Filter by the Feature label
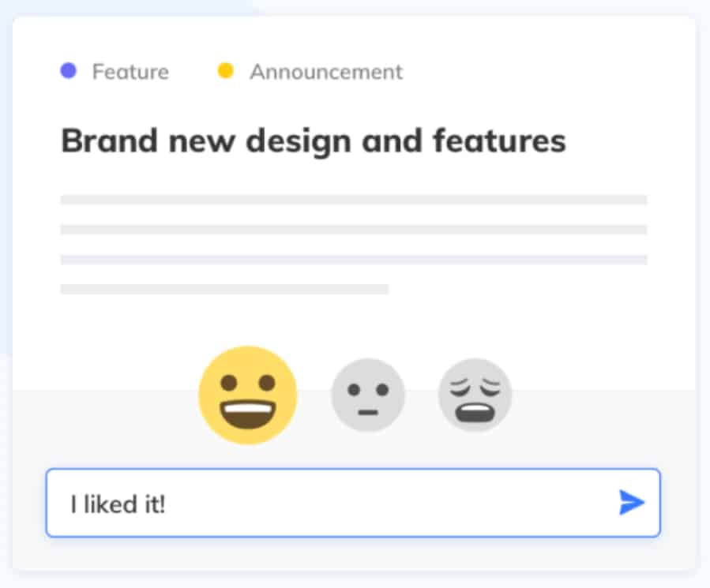This screenshot has height=588, width=710. (130, 72)
